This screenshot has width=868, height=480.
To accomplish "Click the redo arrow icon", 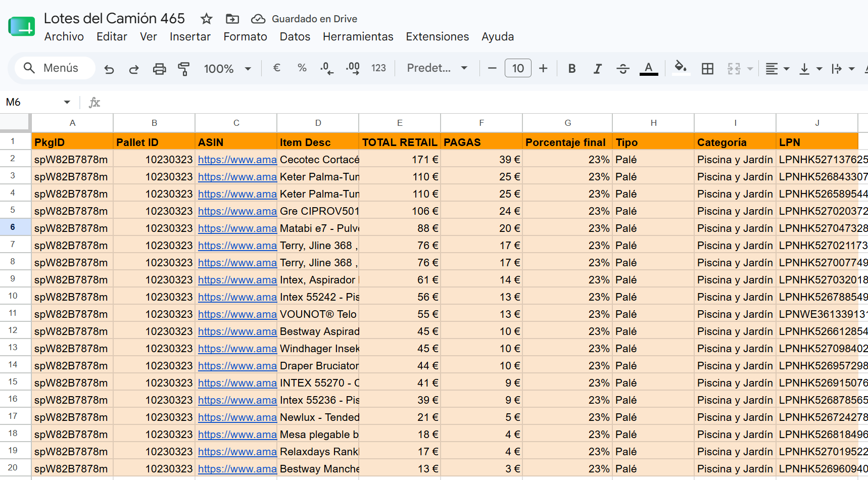I will (134, 69).
